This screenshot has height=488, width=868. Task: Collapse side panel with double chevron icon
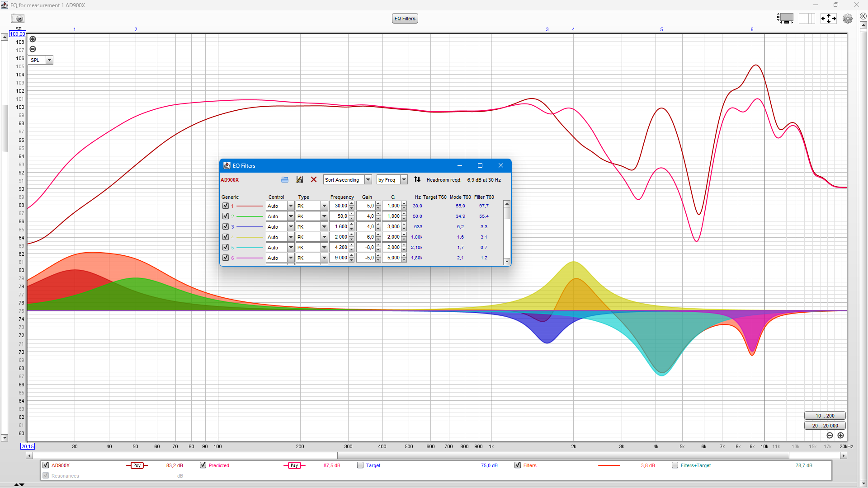(863, 16)
